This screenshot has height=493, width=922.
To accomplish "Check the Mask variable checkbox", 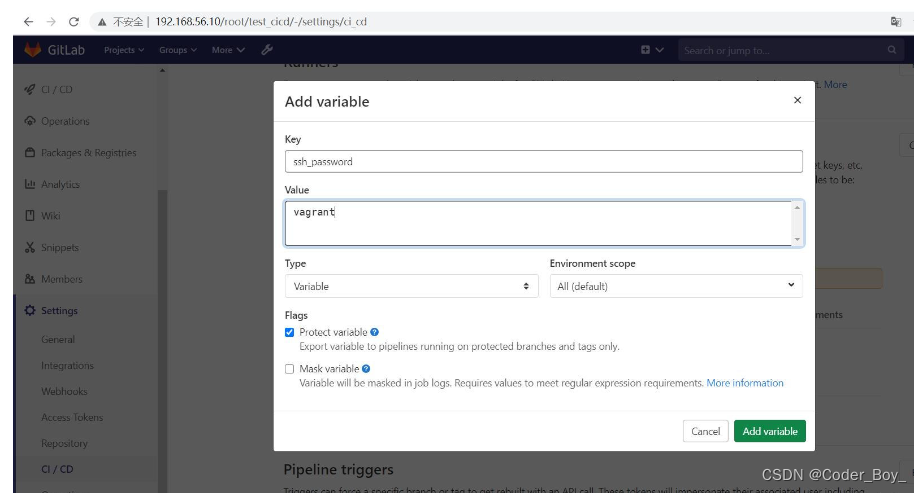I will pyautogui.click(x=289, y=369).
